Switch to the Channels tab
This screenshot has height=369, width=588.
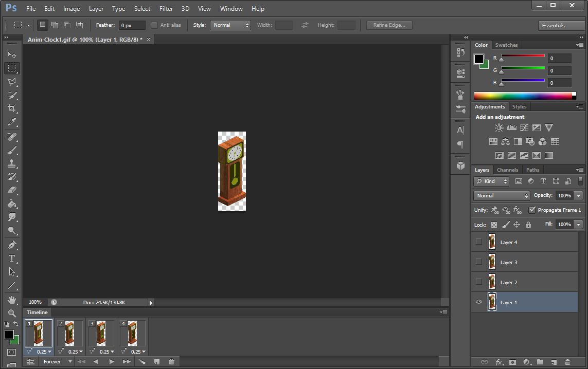point(507,170)
